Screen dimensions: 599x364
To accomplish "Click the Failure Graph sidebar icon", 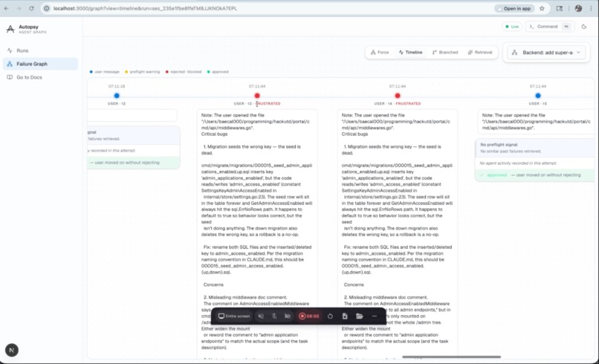I will [10, 64].
